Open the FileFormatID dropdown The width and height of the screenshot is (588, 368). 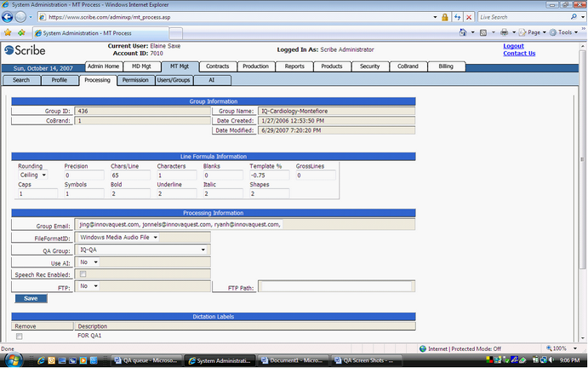(x=118, y=238)
